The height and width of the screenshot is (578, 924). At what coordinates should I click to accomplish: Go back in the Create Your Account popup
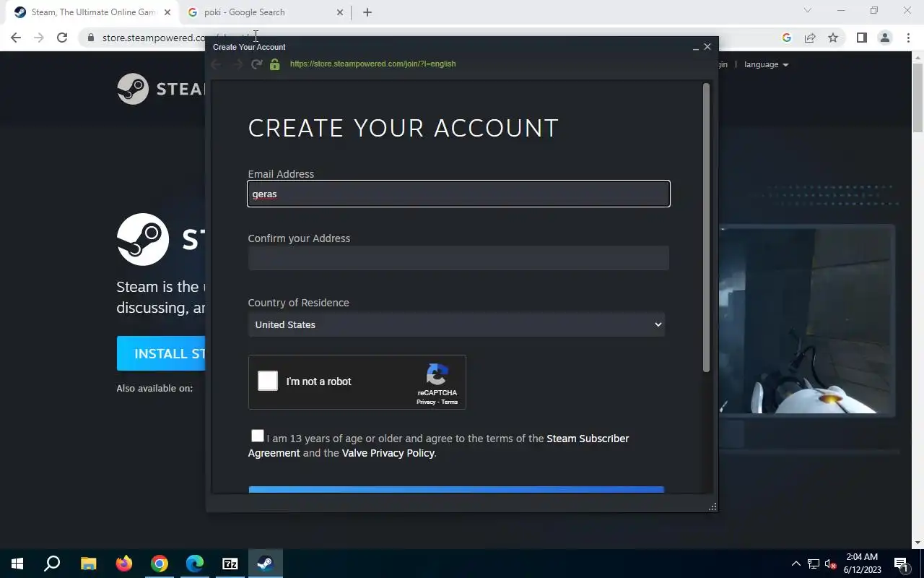click(216, 64)
